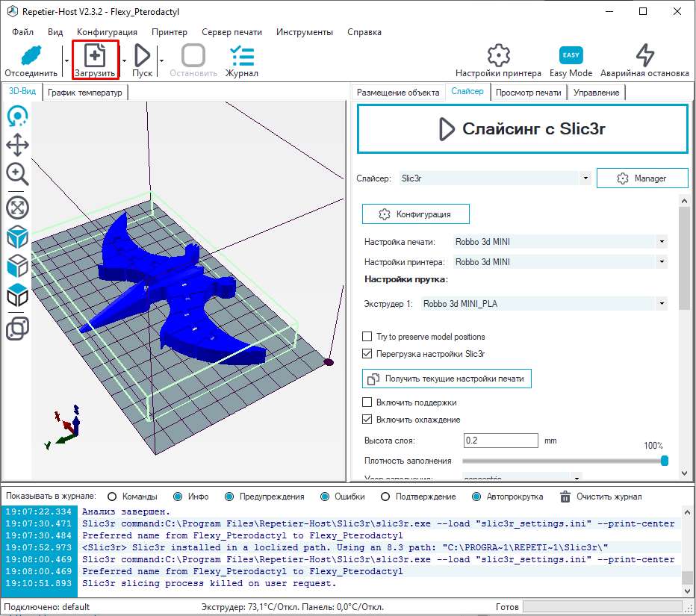The width and height of the screenshot is (696, 616).
Task: Toggle the Ошибки log filter
Action: point(324,497)
